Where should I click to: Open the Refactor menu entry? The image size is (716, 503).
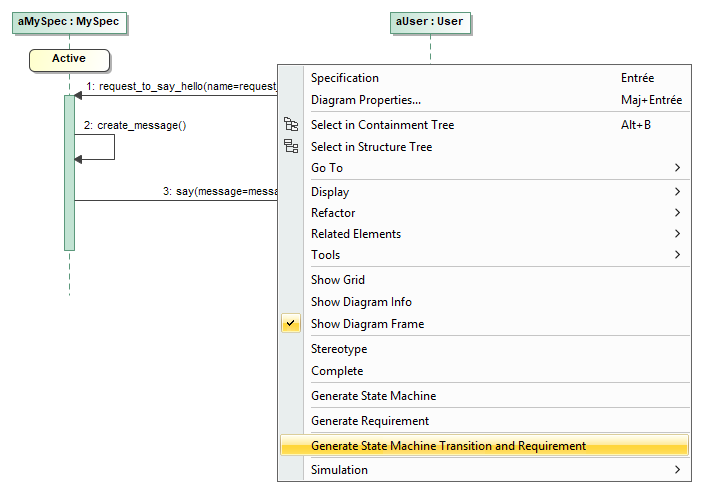[484, 213]
